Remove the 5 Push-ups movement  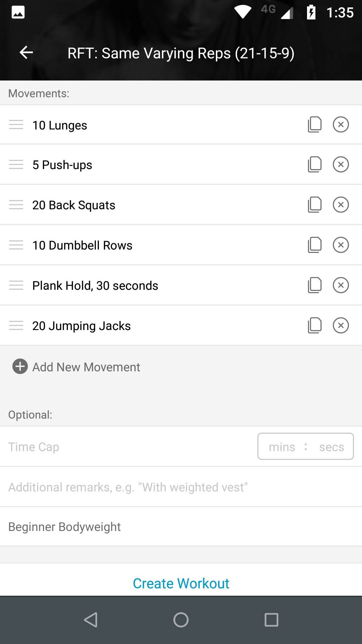point(341,164)
